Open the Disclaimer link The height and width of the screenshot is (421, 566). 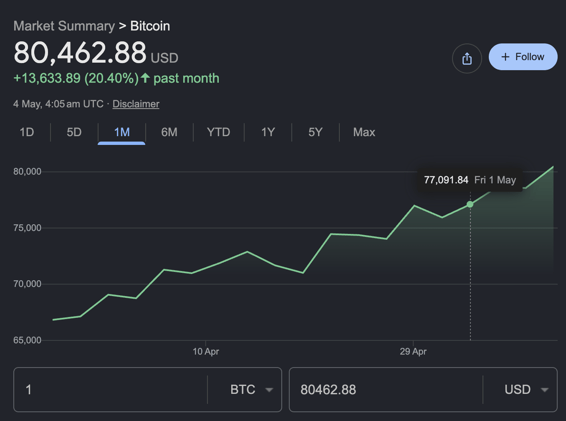pos(136,104)
